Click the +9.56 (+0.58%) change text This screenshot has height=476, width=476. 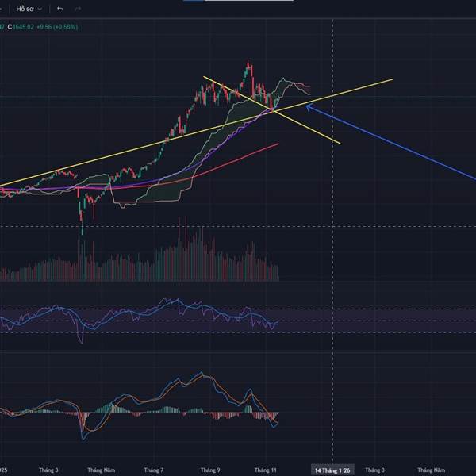click(57, 27)
